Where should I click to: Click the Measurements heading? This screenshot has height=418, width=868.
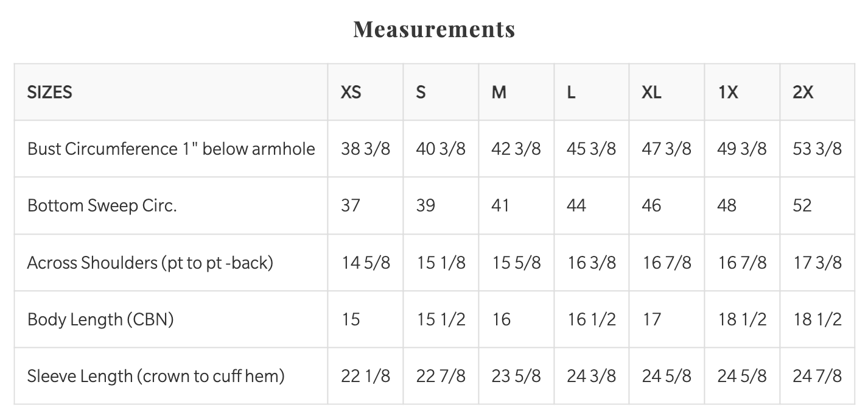point(434,29)
